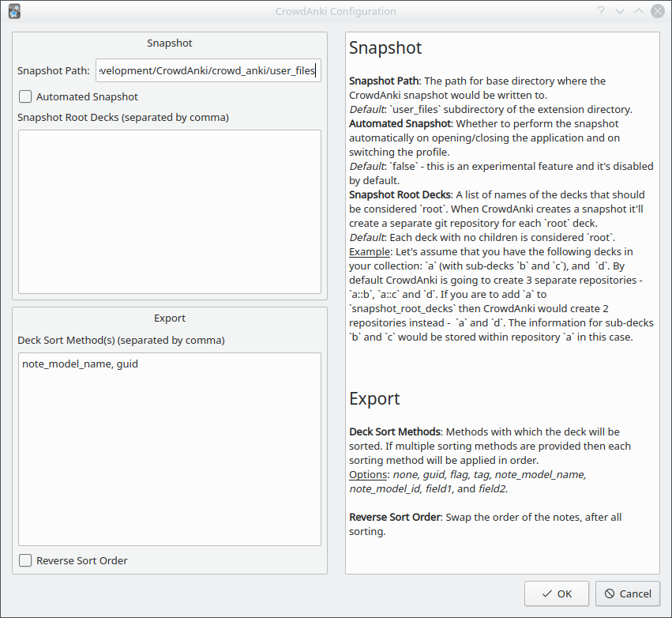
Task: Click the 'note_model_name, guid' text
Action: (80, 364)
